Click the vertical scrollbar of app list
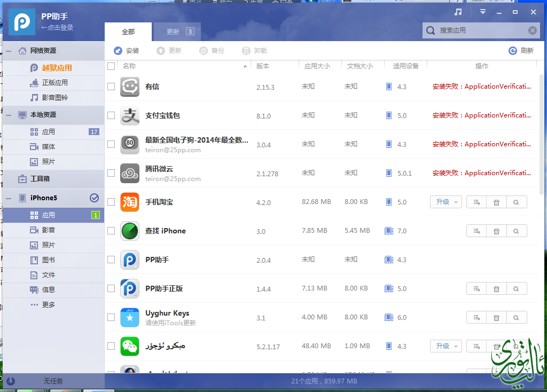 (x=542, y=134)
